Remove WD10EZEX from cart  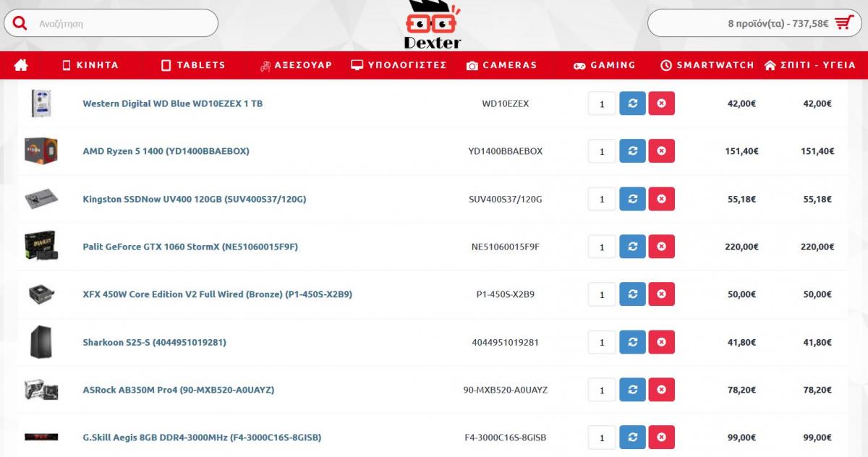tap(661, 103)
